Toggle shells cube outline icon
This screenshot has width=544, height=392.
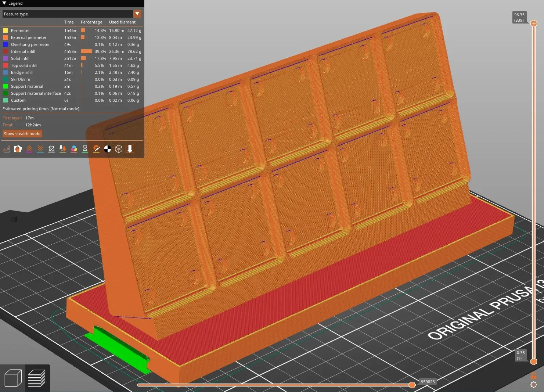click(x=119, y=149)
